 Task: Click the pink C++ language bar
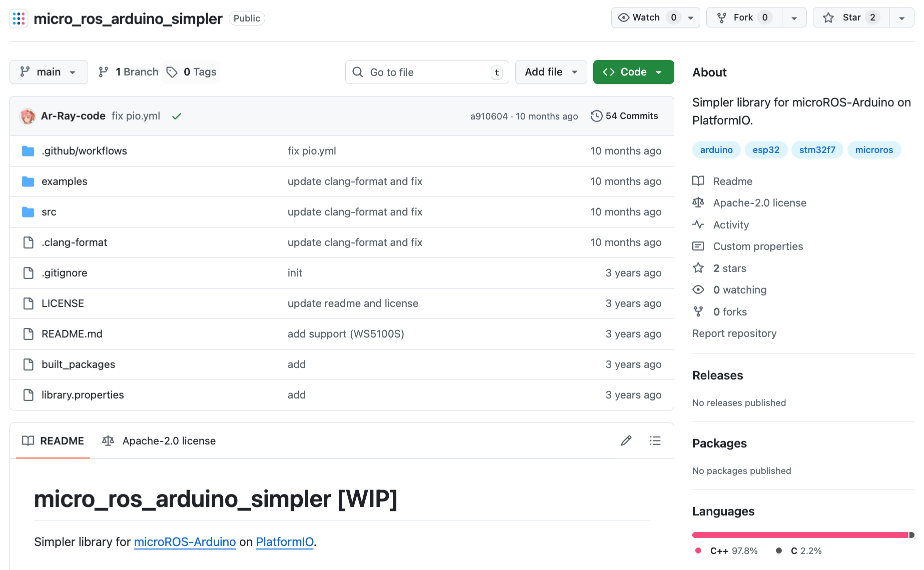point(799,535)
